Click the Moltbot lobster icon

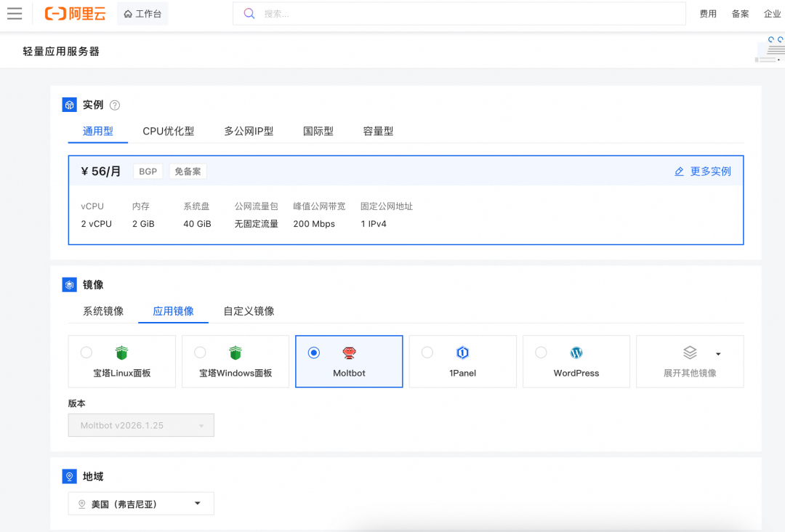(x=349, y=352)
